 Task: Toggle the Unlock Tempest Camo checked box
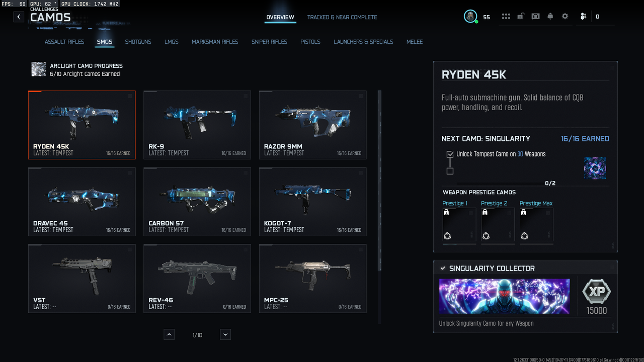pyautogui.click(x=450, y=154)
